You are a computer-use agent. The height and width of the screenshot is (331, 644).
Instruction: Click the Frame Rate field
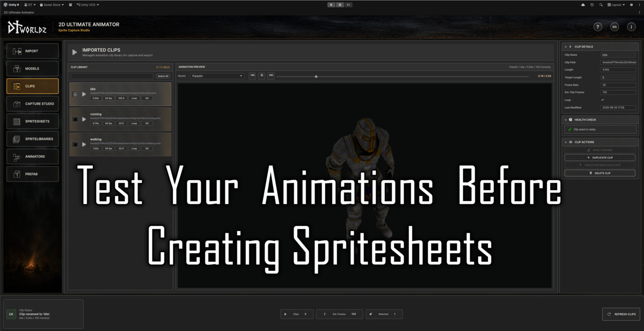pos(618,85)
